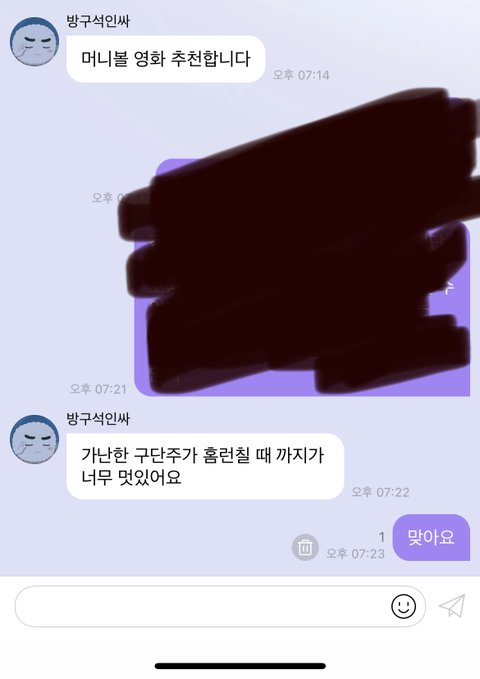Viewport: 480px width, 679px height.
Task: Tap the paper plane send icon
Action: (x=452, y=605)
